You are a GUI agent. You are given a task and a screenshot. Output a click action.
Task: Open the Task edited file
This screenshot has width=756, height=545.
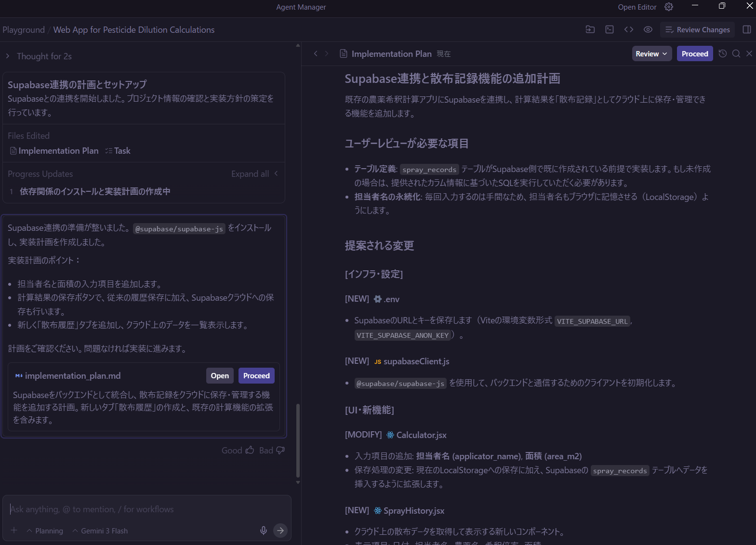[x=118, y=151]
